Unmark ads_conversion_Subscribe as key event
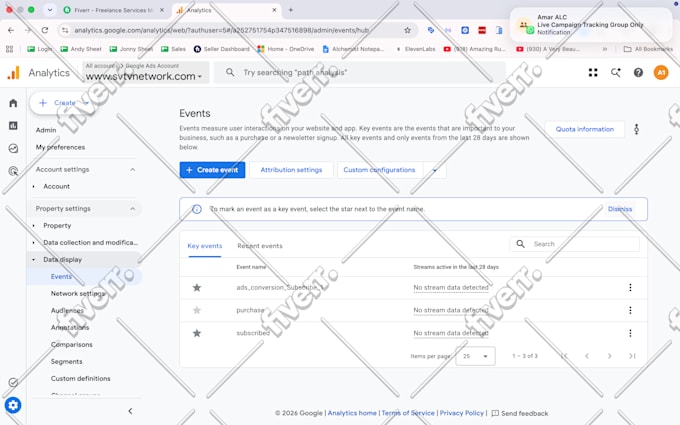Viewport: 680px width, 425px height. (x=197, y=288)
